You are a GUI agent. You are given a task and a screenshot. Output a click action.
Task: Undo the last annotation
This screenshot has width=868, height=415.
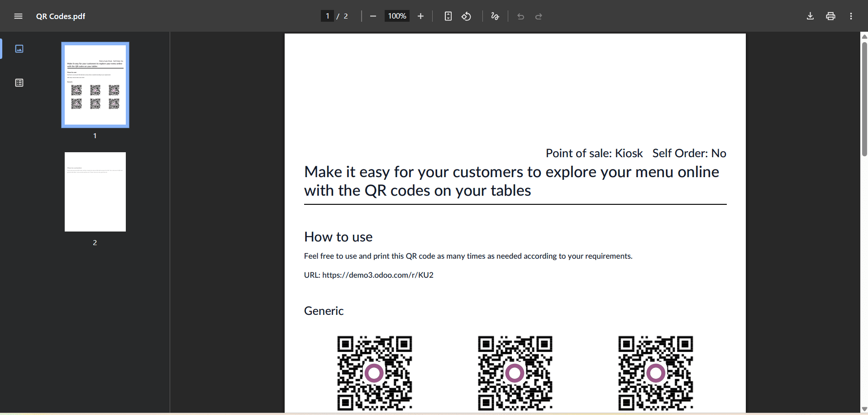(520, 16)
